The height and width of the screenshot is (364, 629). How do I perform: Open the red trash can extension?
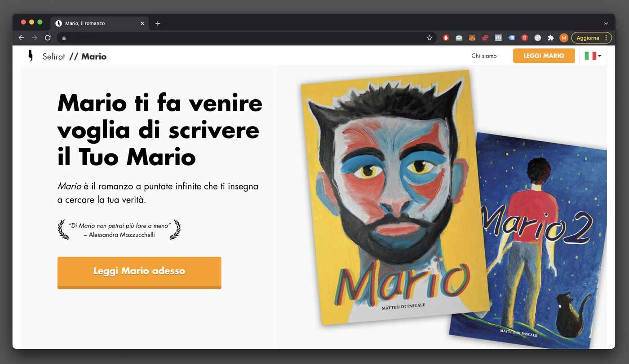click(524, 38)
